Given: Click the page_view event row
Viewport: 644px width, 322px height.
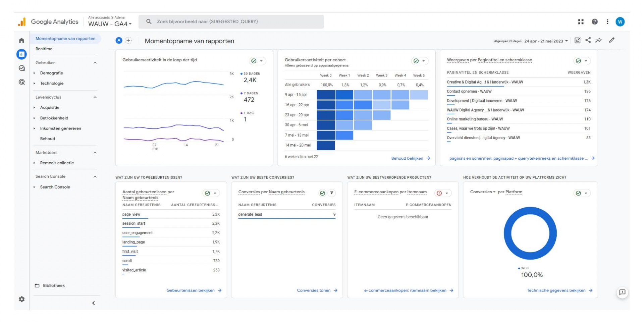Looking at the screenshot, I should pos(171,214).
